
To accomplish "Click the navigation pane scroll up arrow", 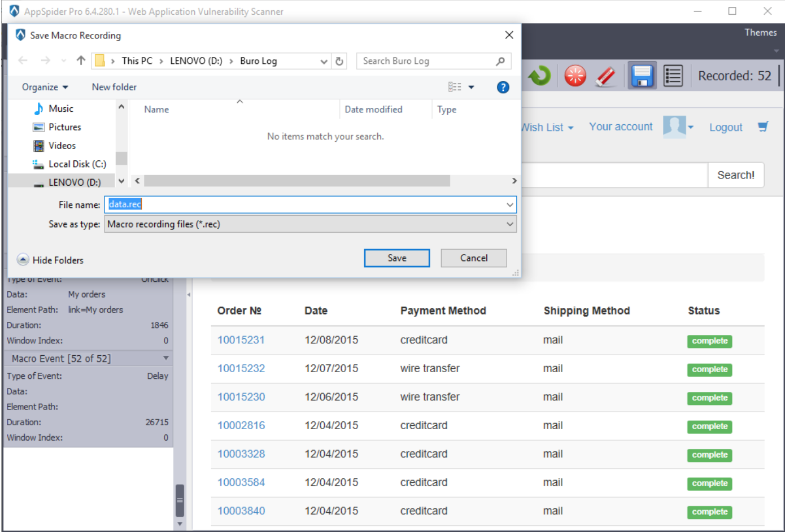I will point(121,107).
